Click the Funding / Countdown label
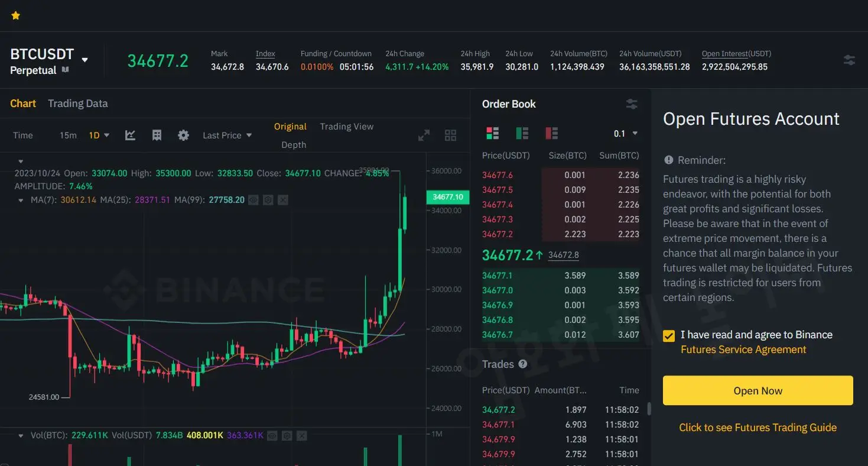 [x=336, y=54]
